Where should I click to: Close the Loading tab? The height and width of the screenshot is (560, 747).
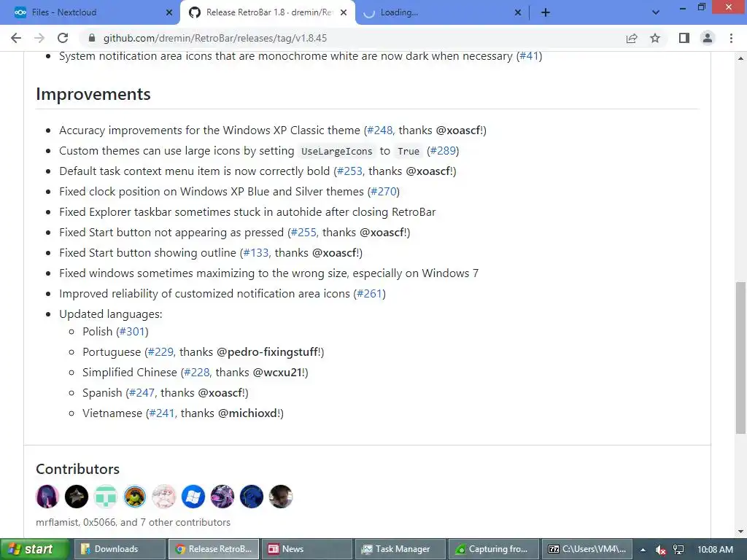click(x=518, y=13)
